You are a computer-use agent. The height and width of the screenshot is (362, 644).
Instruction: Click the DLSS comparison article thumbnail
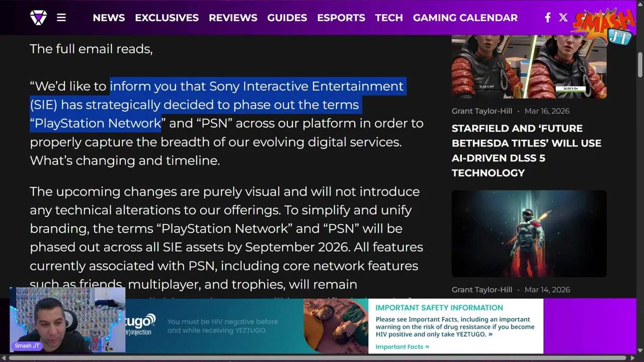[529, 66]
